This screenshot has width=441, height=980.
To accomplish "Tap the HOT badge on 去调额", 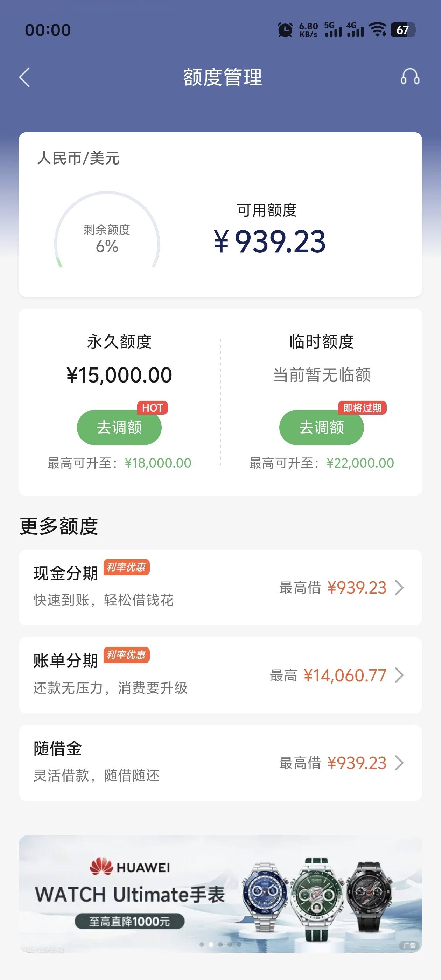I will pos(152,408).
